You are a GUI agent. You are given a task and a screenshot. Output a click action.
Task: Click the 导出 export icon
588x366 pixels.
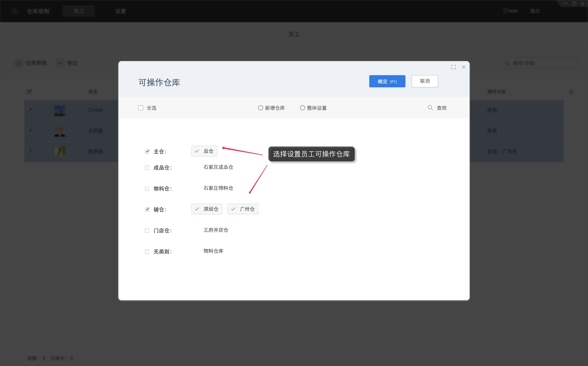point(60,63)
